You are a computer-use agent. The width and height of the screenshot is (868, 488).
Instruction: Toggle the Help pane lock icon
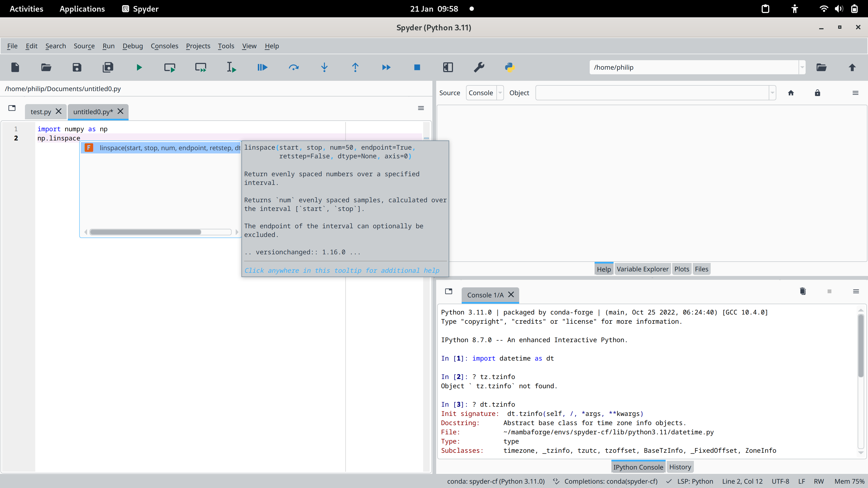(x=817, y=93)
